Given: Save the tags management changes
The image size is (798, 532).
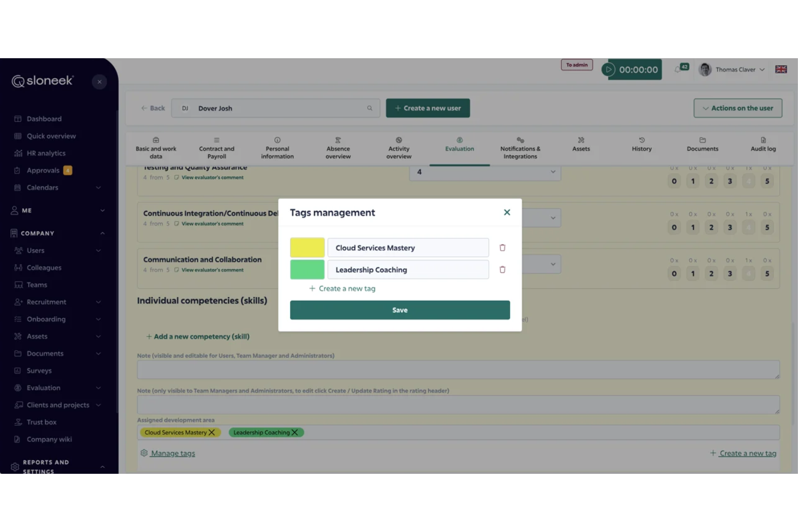Looking at the screenshot, I should coord(400,309).
